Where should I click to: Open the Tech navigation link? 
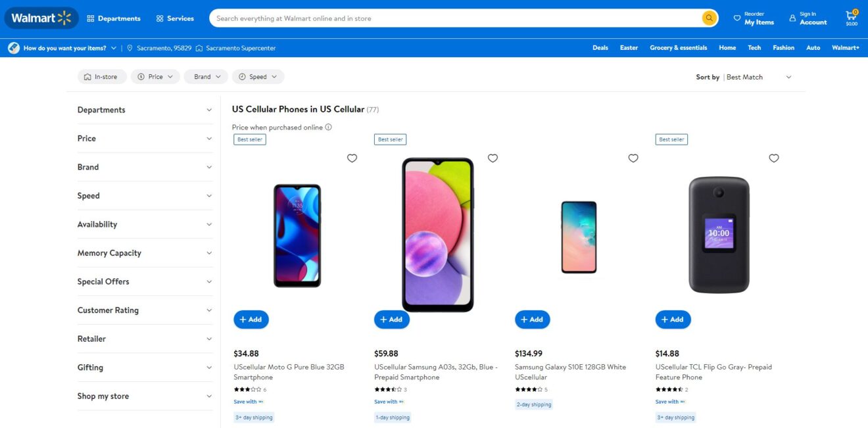[x=754, y=47]
